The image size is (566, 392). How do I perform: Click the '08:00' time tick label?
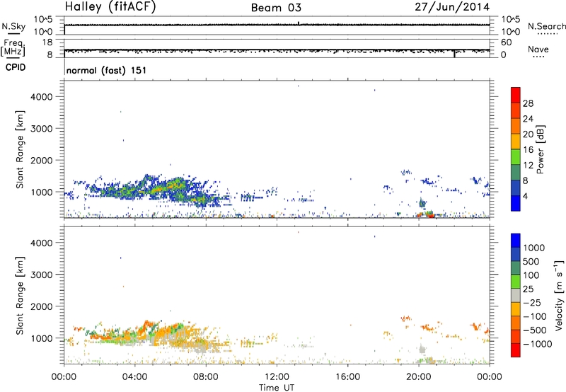pos(206,377)
